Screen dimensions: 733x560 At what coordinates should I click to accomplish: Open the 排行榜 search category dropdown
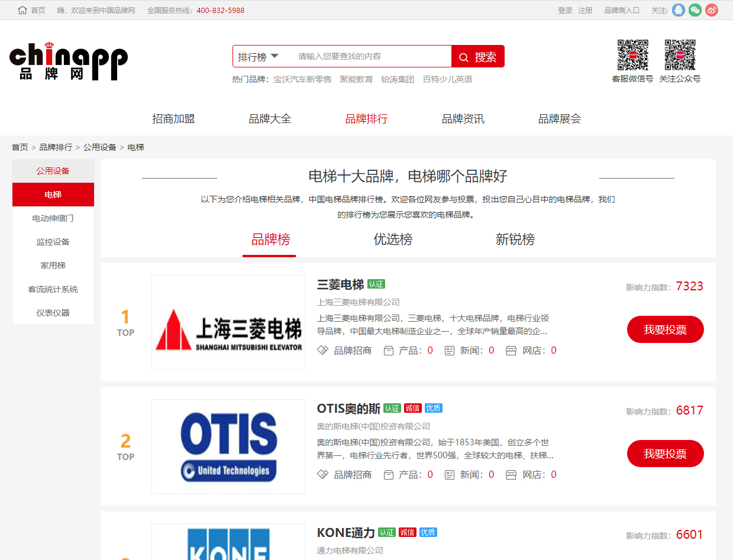pos(259,57)
